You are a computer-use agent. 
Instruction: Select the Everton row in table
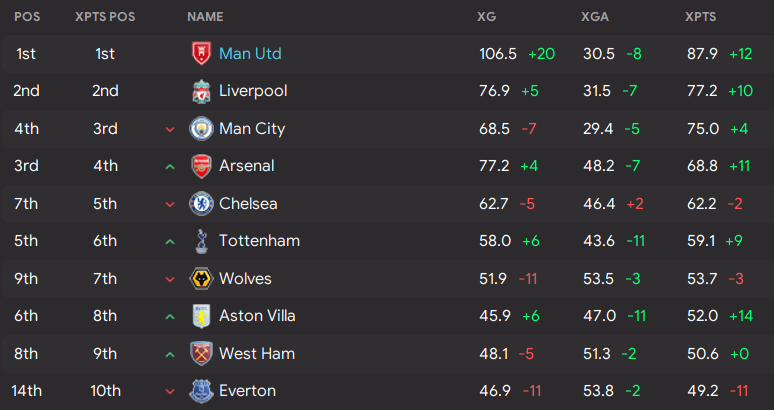[387, 391]
